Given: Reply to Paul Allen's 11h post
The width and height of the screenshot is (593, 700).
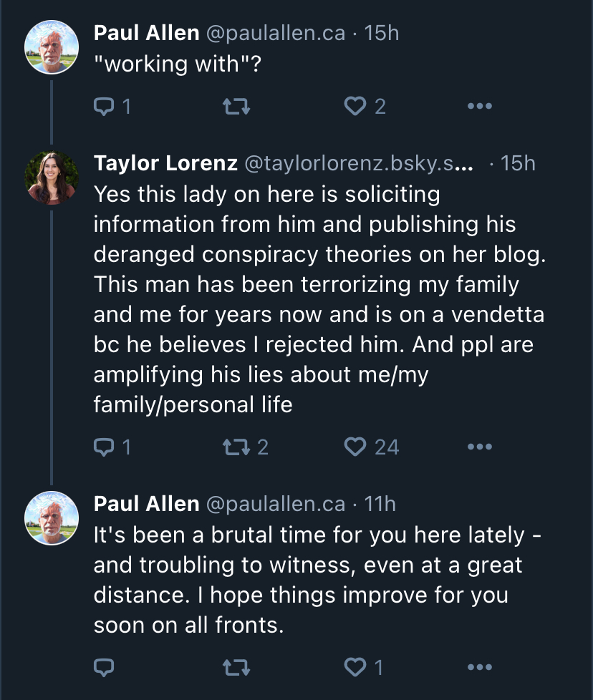Looking at the screenshot, I should point(104,668).
